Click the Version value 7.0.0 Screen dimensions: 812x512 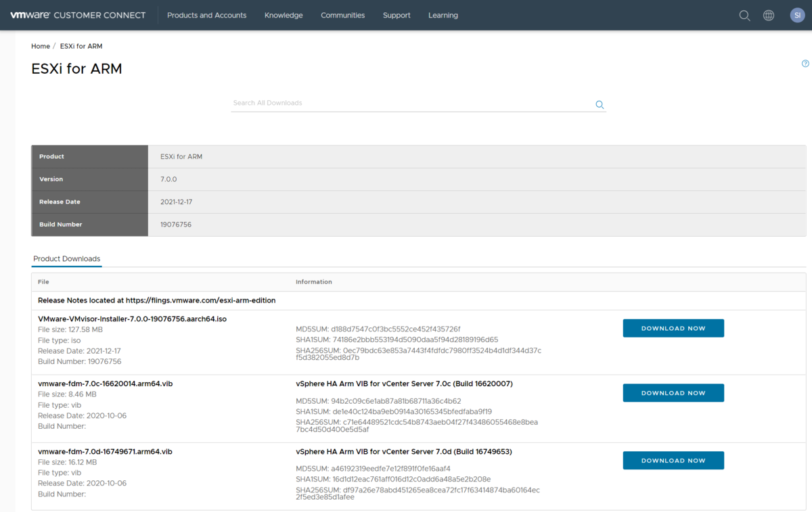point(168,179)
